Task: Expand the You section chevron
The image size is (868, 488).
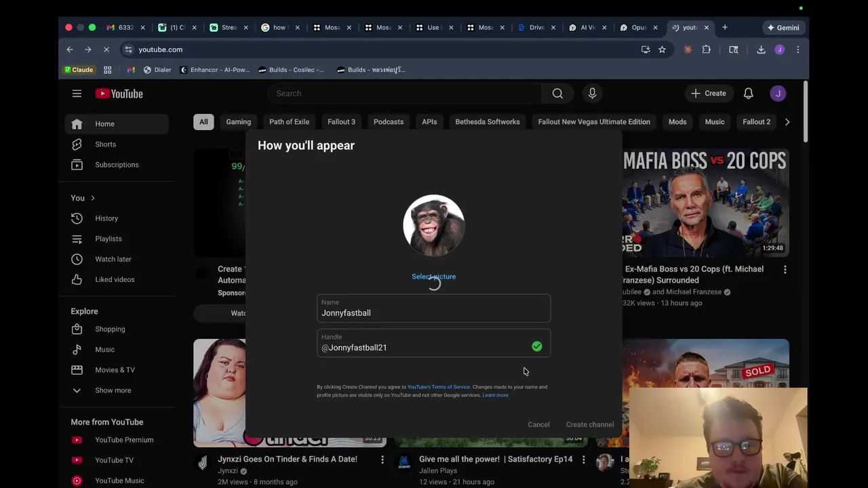Action: tap(92, 198)
